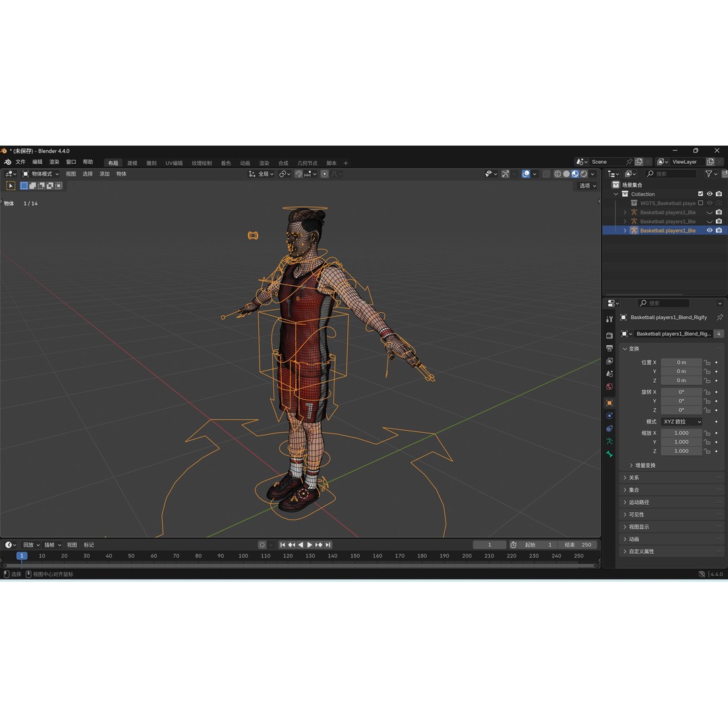Jump to the last frame

coord(328,545)
